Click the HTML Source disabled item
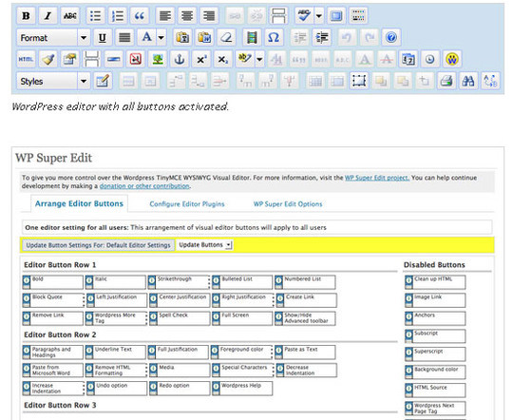Viewport: 513px width, 420px height. pos(435,391)
